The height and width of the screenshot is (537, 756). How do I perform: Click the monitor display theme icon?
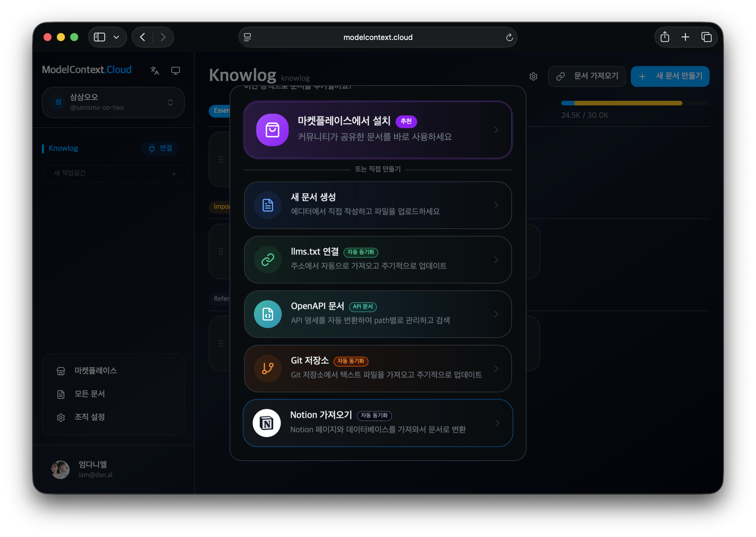pos(175,70)
